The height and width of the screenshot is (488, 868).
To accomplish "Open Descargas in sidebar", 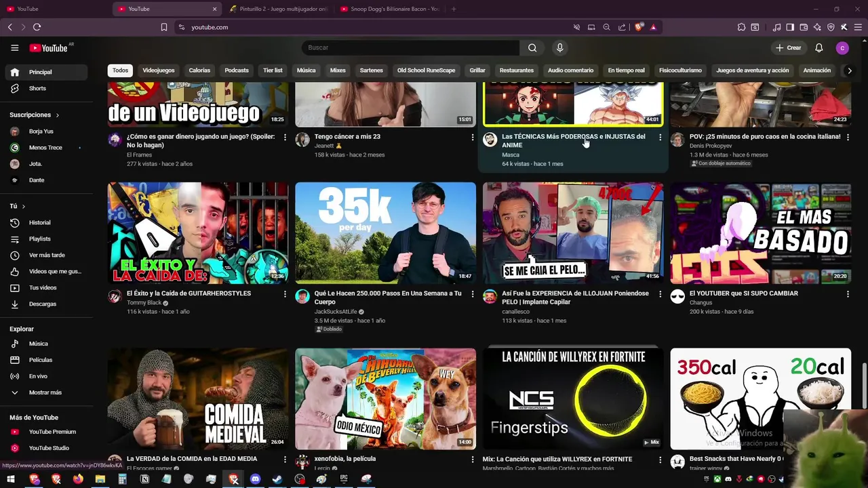I will (46, 304).
